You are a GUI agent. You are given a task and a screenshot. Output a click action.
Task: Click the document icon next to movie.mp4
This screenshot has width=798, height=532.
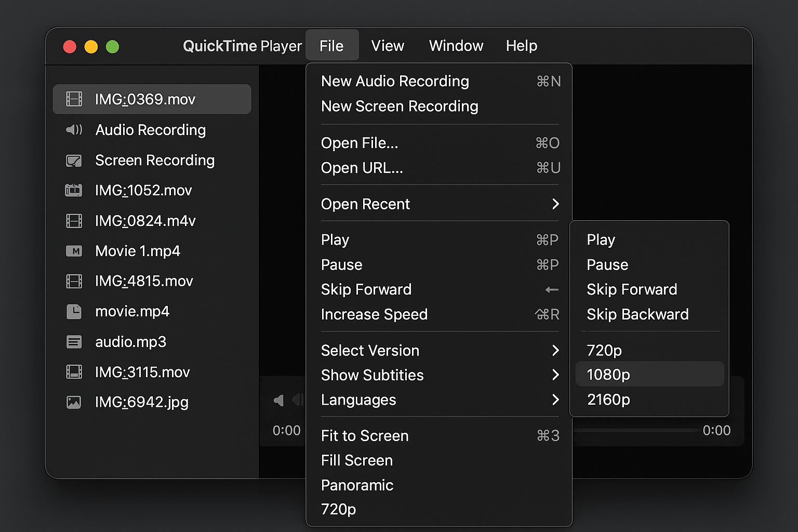tap(74, 311)
